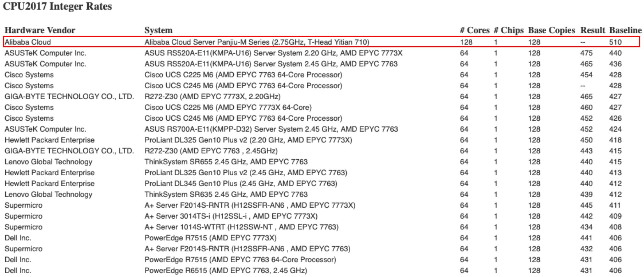Click the # Chips column header
The image size is (644, 277).
pos(508,30)
